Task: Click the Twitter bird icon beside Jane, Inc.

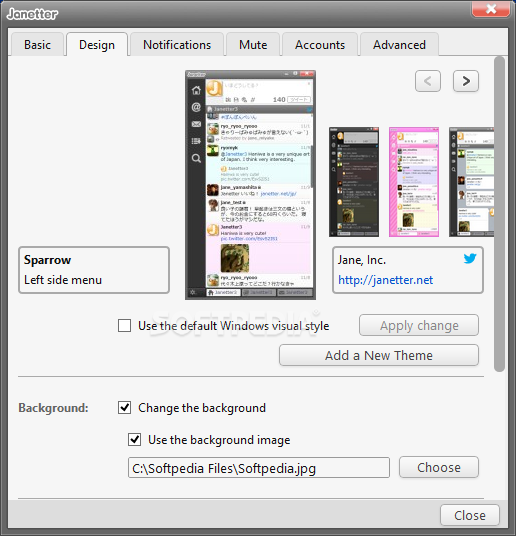Action: 470,258
